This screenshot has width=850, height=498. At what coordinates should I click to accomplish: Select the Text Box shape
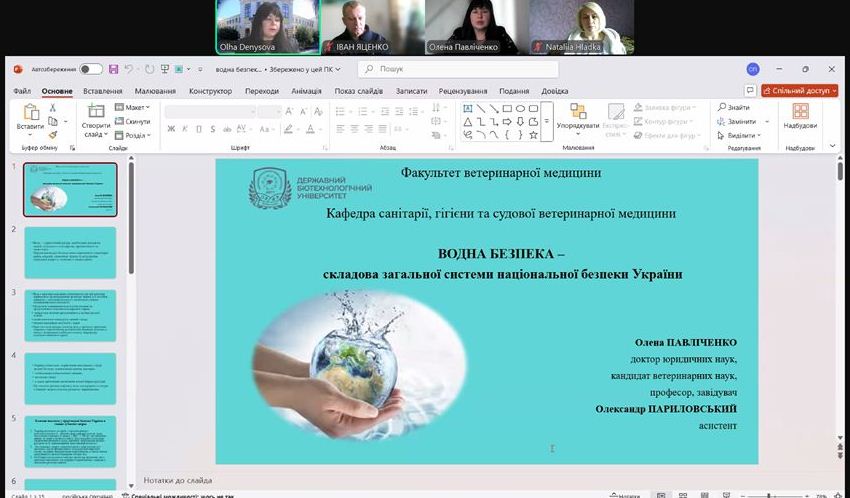[x=468, y=108]
